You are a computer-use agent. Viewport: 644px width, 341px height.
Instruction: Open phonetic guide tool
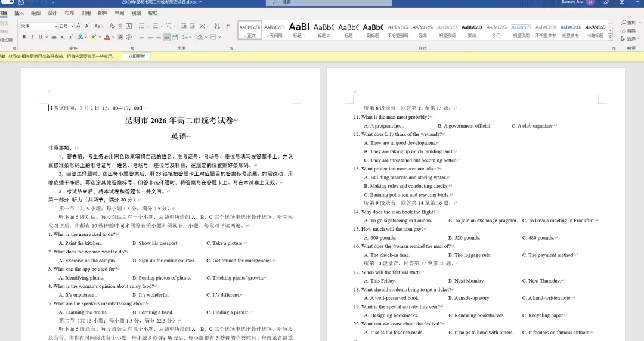tap(120, 26)
